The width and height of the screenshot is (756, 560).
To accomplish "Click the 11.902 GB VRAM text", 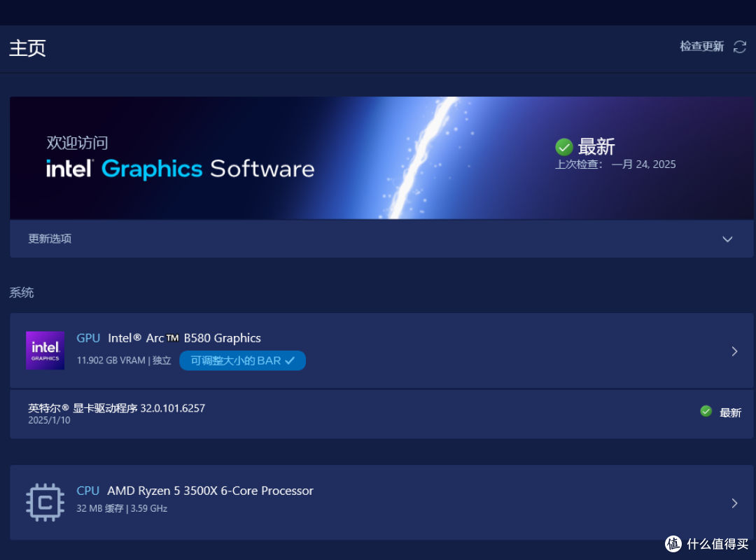I will (x=111, y=360).
